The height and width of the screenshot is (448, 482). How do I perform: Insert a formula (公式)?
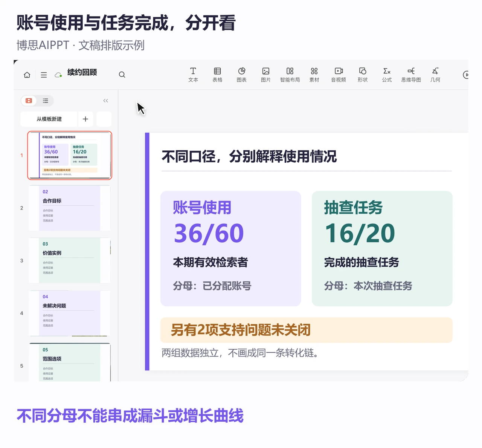click(387, 75)
